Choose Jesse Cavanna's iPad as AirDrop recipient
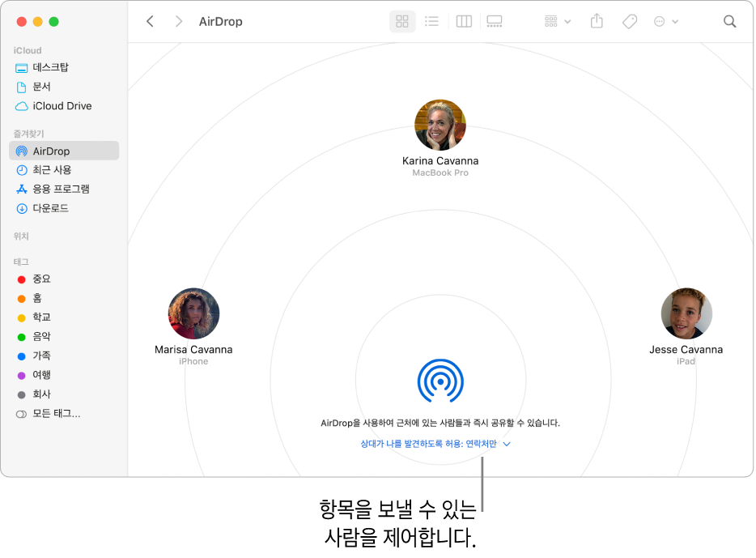The height and width of the screenshot is (558, 756). [x=686, y=313]
